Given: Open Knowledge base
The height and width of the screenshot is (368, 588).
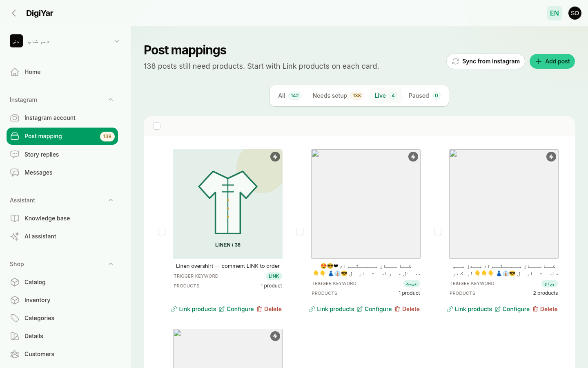Looking at the screenshot, I should [x=62, y=218].
